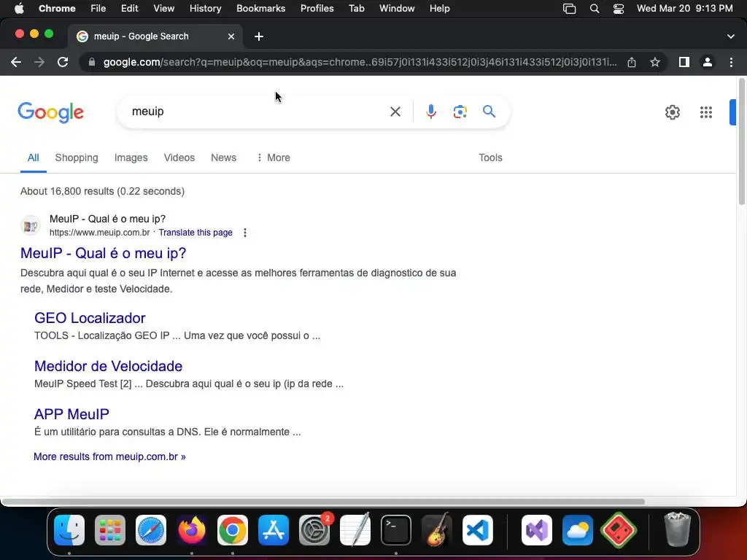Expand the tab search chevron

tap(731, 36)
